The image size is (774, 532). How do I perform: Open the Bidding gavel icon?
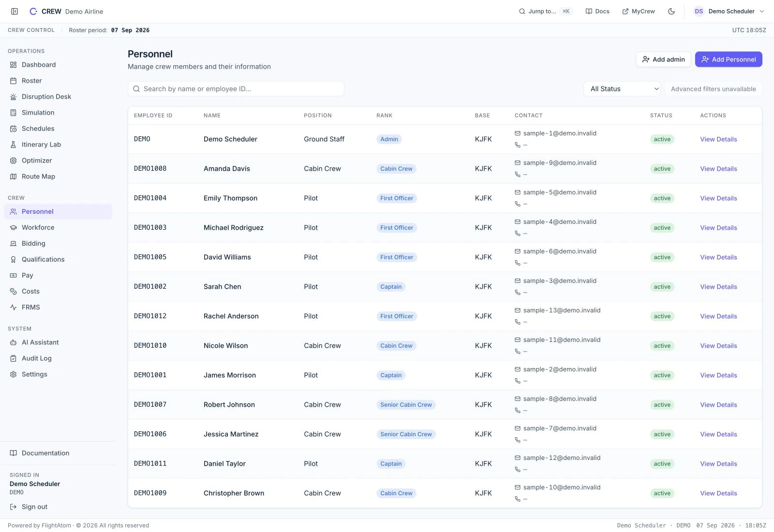click(x=14, y=243)
